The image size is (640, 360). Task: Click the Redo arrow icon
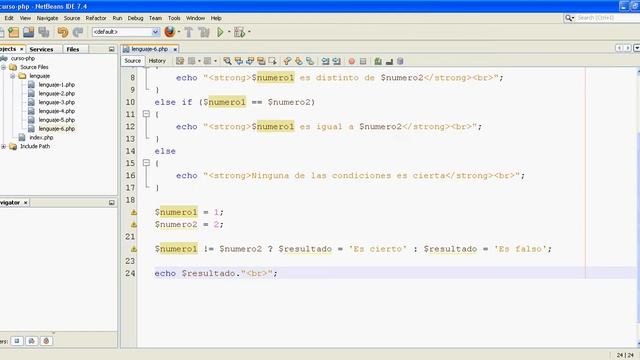[78, 32]
